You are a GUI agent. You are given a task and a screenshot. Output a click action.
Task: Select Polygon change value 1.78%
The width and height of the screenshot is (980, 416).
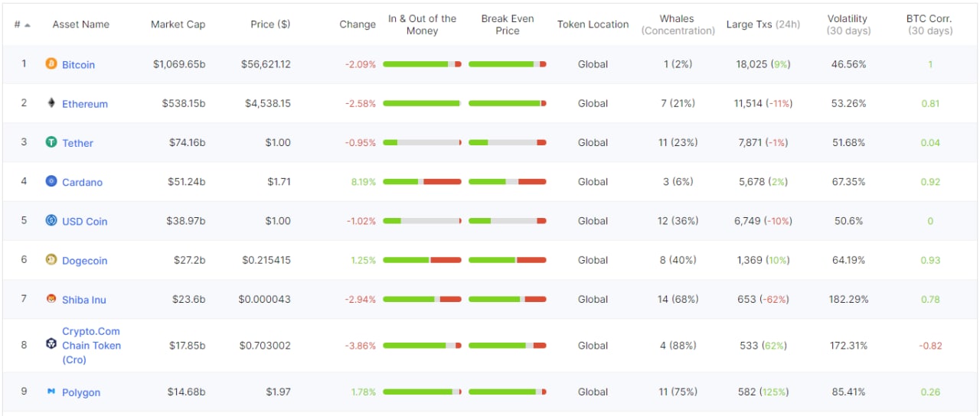click(x=364, y=392)
